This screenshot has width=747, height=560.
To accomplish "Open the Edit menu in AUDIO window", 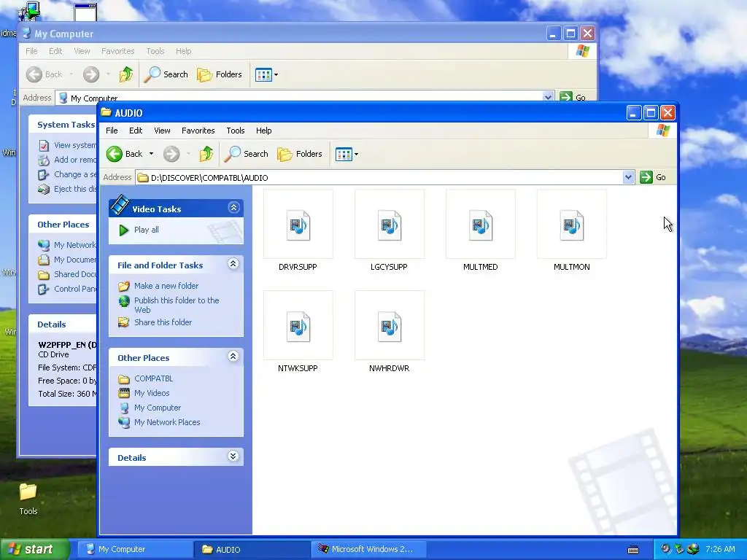I will (x=136, y=131).
